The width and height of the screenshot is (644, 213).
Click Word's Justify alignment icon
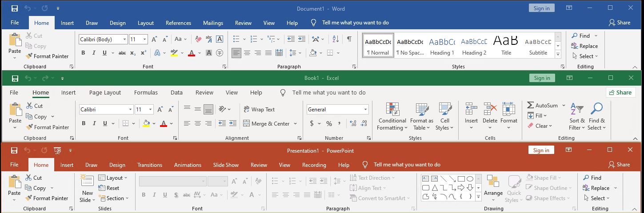pos(268,53)
